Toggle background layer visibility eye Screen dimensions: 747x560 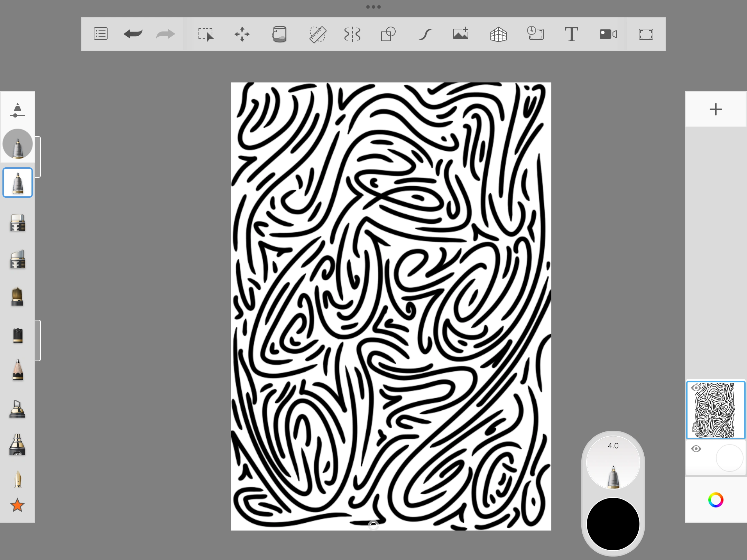(x=696, y=449)
